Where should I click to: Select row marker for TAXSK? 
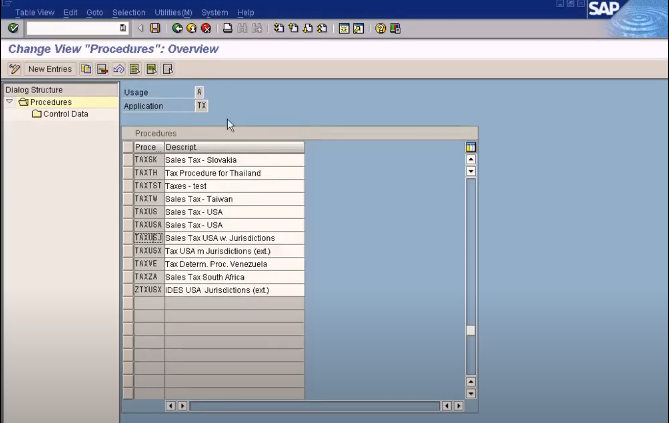128,160
